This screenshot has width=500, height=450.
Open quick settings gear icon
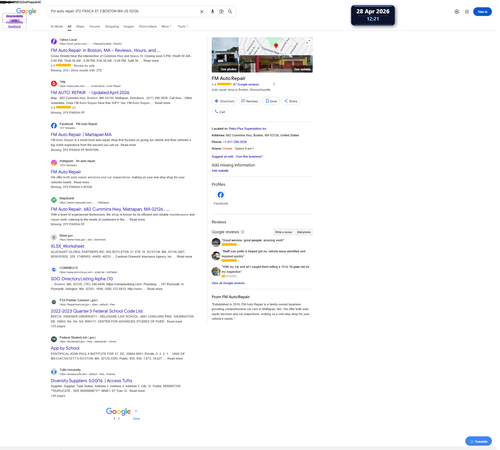tap(457, 12)
